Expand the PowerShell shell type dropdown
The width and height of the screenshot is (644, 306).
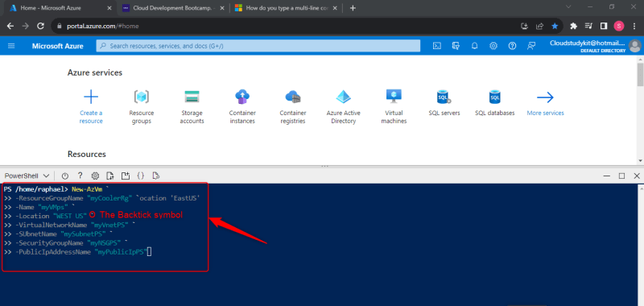coord(27,176)
